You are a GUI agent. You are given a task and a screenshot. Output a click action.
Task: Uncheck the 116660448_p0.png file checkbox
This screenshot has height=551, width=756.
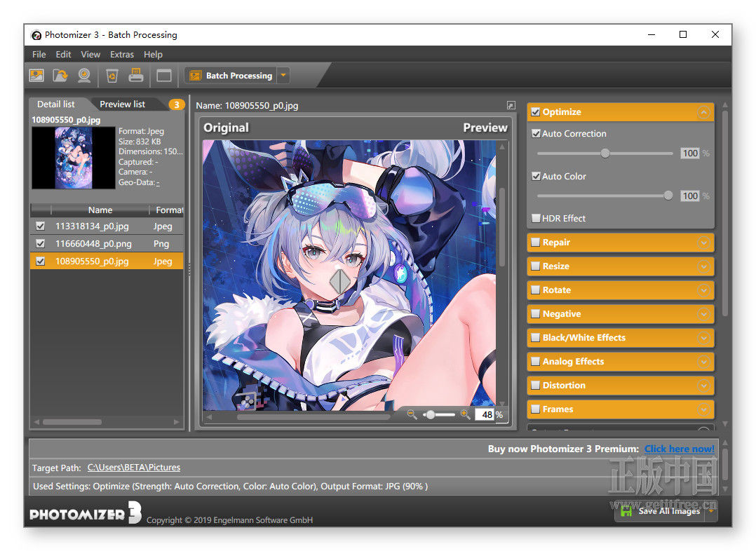click(x=41, y=243)
